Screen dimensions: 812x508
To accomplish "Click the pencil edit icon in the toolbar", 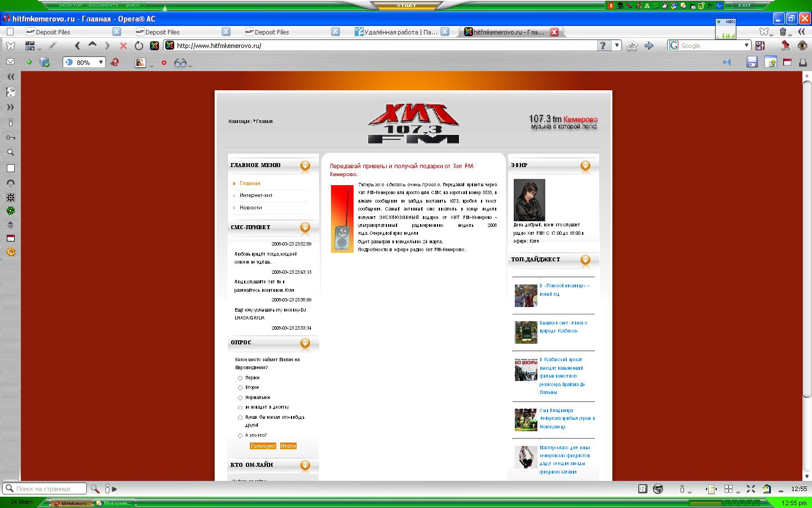I will [52, 46].
